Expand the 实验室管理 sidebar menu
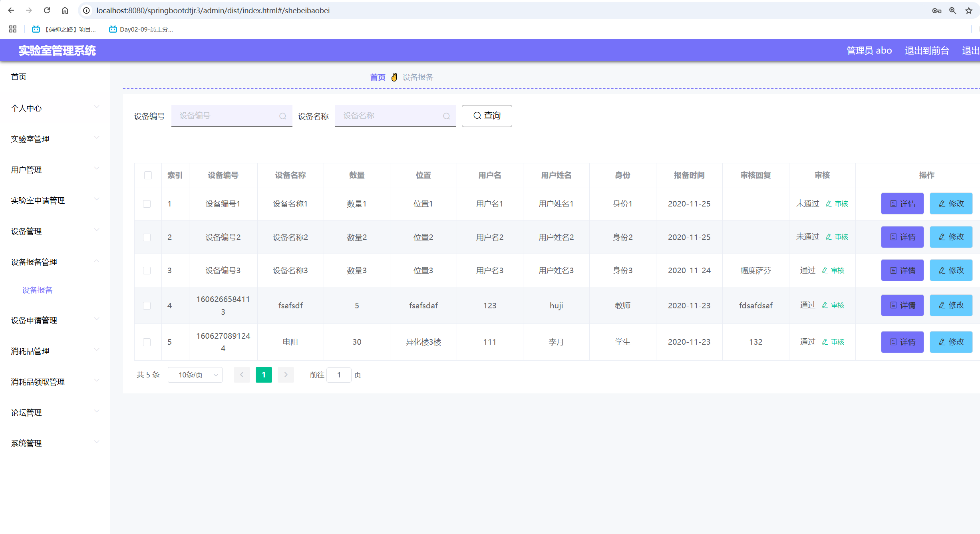This screenshot has height=534, width=980. tap(55, 139)
